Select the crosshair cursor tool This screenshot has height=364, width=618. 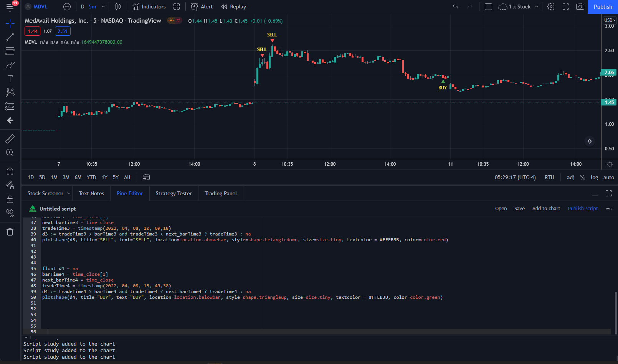point(10,24)
